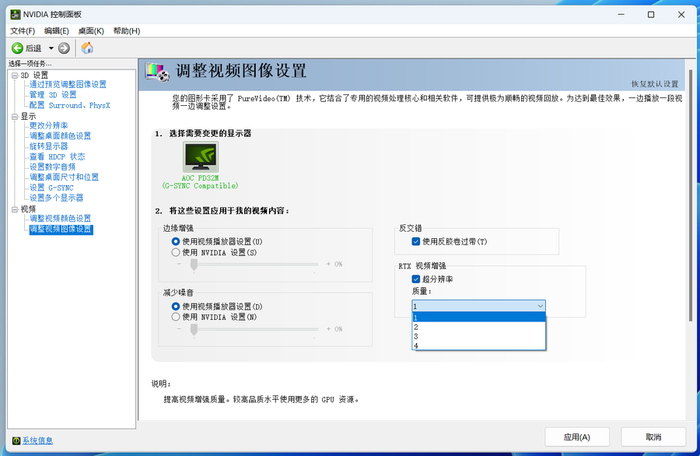Image resolution: width=700 pixels, height=456 pixels.
Task: Click 恢复默认设置 link
Action: click(654, 84)
